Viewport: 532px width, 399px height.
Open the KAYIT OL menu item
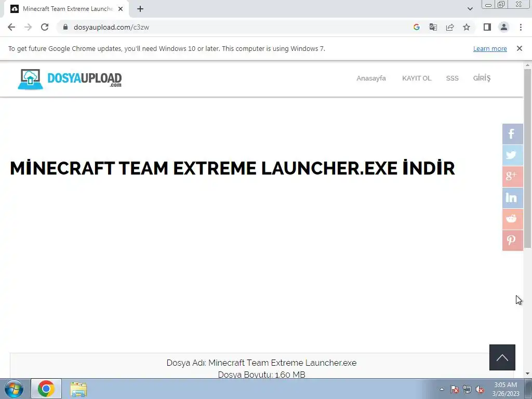click(x=417, y=78)
